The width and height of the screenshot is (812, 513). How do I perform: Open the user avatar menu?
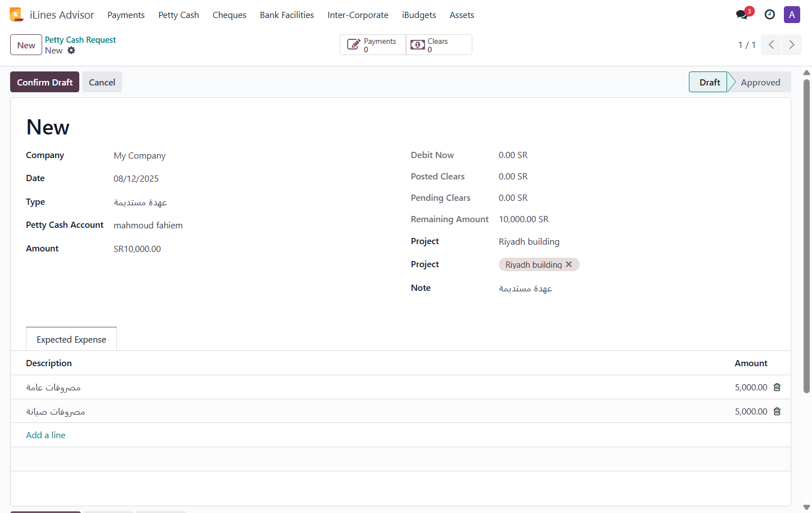coord(792,15)
